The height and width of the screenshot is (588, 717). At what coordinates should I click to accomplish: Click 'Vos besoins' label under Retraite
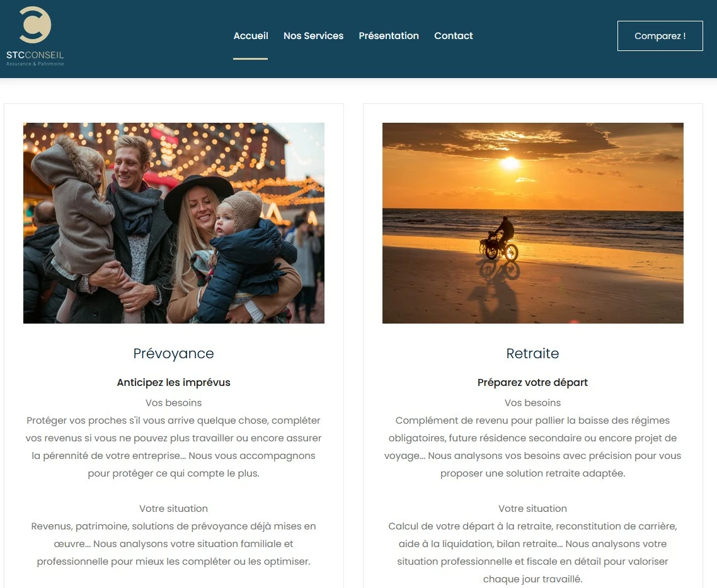533,402
